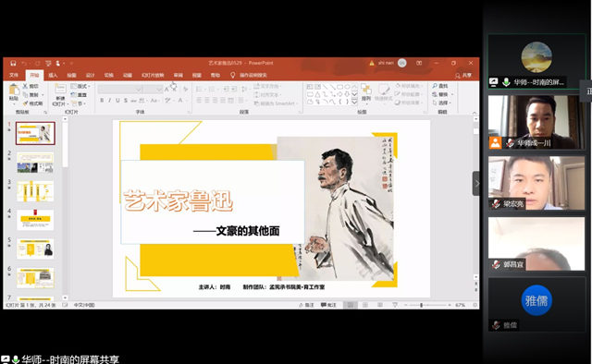
Task: Switch to slide sorter view in status bar
Action: coord(365,305)
